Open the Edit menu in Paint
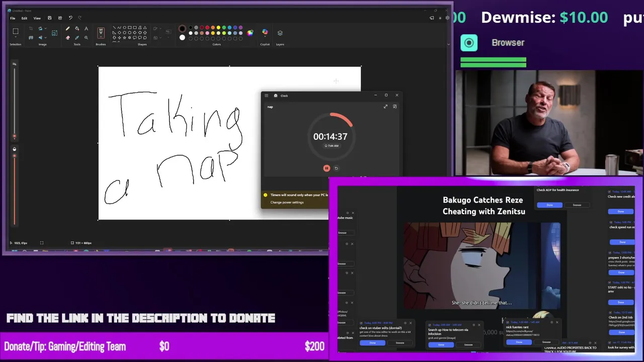 click(x=24, y=18)
